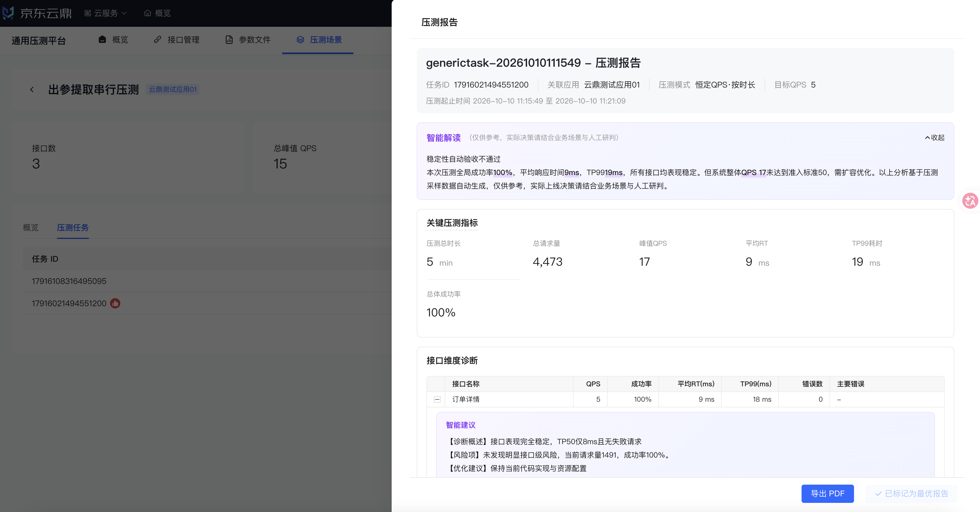
Task: Collapse the 智能解读 section with 收起
Action: [x=935, y=138]
